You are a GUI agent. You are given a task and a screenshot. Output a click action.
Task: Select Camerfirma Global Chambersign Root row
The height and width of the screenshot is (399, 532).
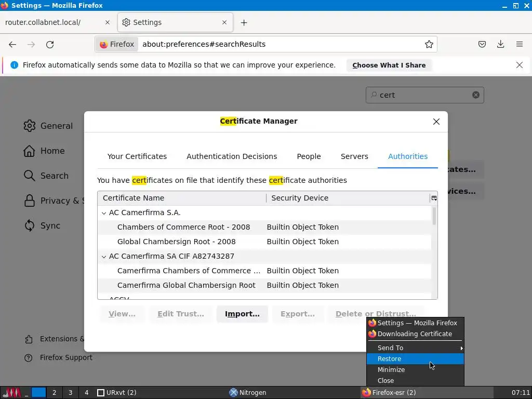tap(264, 285)
